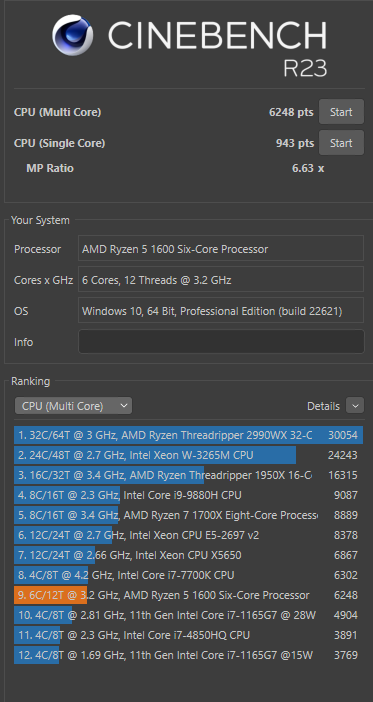The width and height of the screenshot is (373, 702).
Task: Click the CPU (Multi Core) label
Action: tap(57, 112)
